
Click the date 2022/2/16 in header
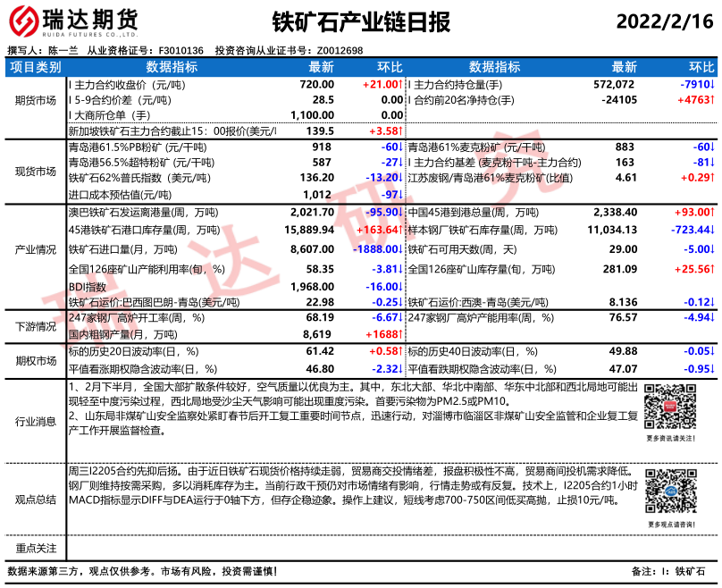666,21
